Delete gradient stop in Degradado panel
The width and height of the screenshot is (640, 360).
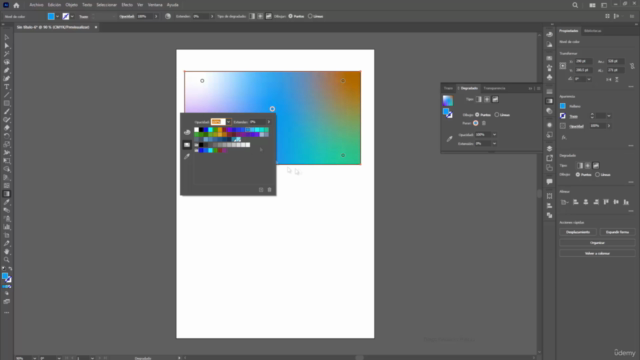[484, 123]
